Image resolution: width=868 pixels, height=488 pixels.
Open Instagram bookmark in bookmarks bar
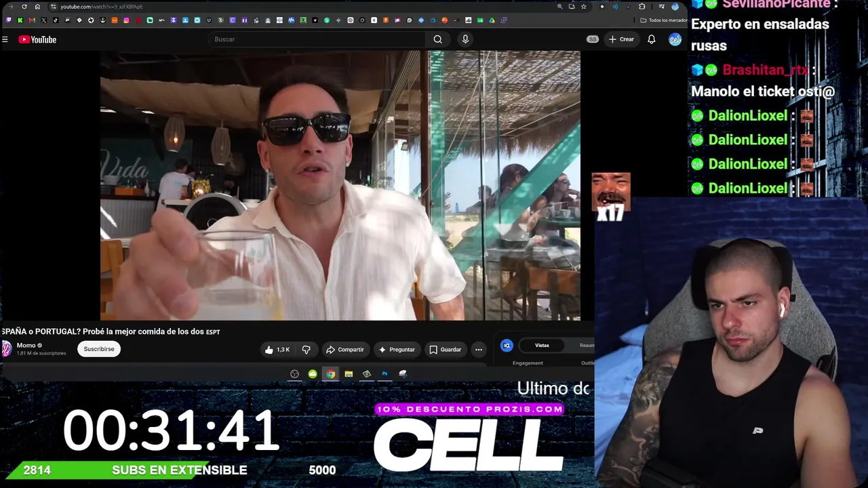click(x=126, y=20)
